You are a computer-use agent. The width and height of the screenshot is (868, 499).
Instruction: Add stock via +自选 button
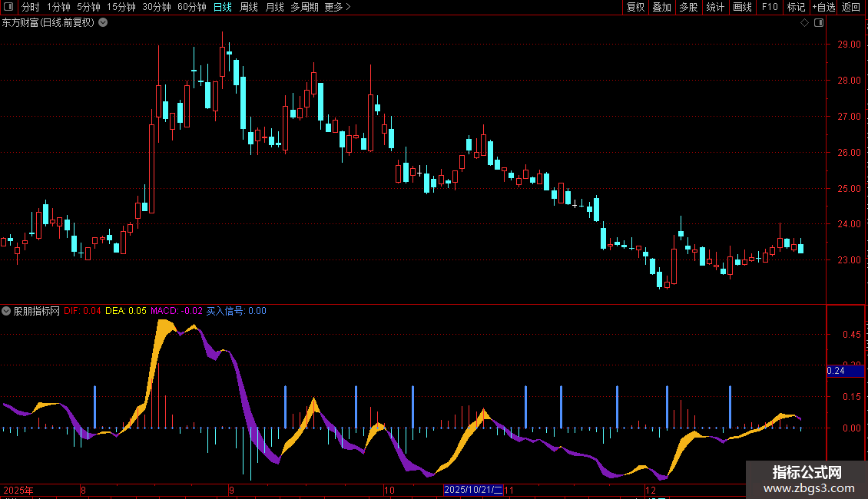tap(823, 7)
